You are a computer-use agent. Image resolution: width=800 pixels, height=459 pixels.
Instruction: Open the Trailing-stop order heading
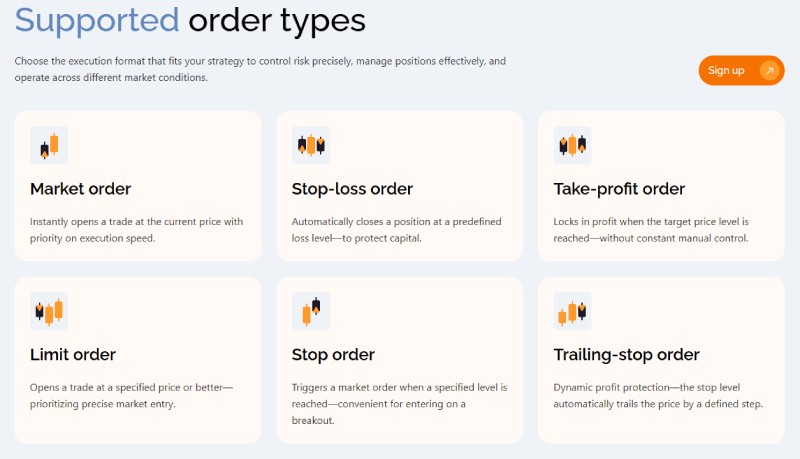626,354
